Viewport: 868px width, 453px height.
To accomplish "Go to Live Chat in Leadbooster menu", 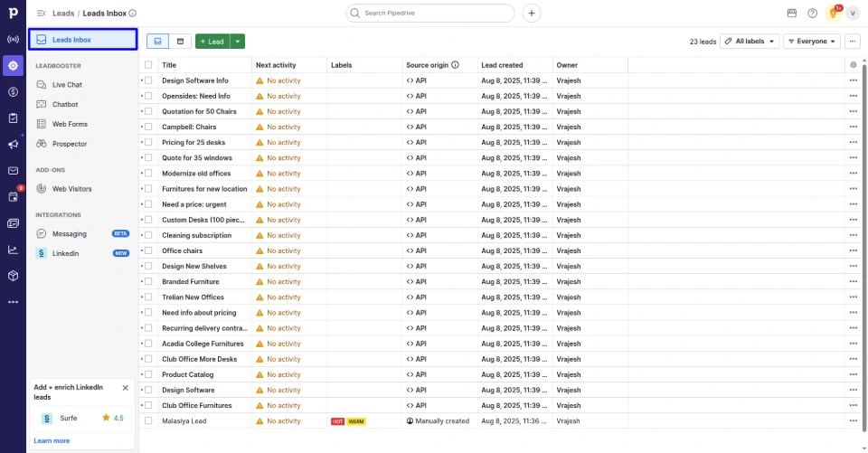I will (x=67, y=84).
